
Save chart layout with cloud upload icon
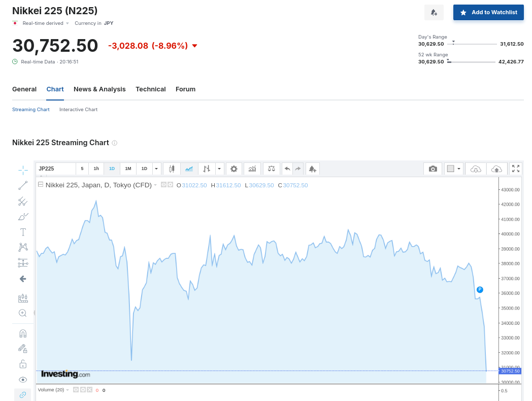click(496, 169)
